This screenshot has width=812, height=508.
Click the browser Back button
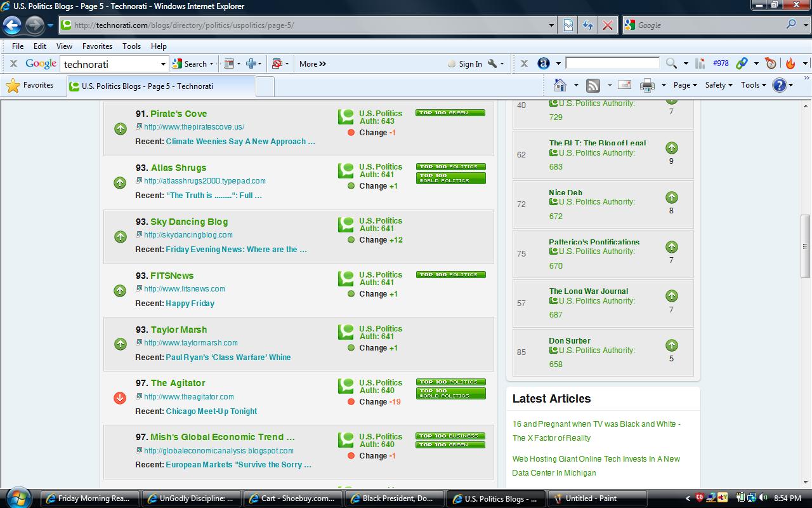[x=12, y=25]
